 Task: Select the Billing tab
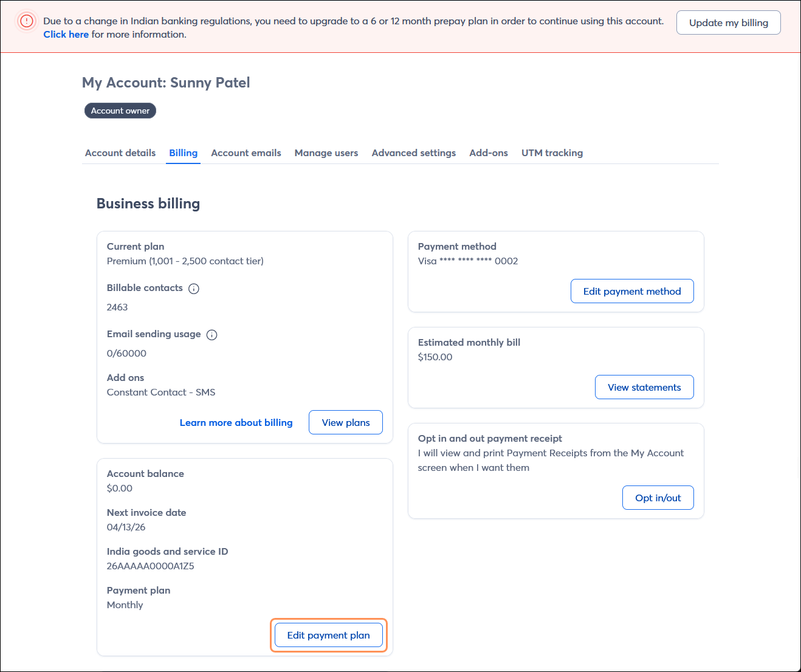183,153
